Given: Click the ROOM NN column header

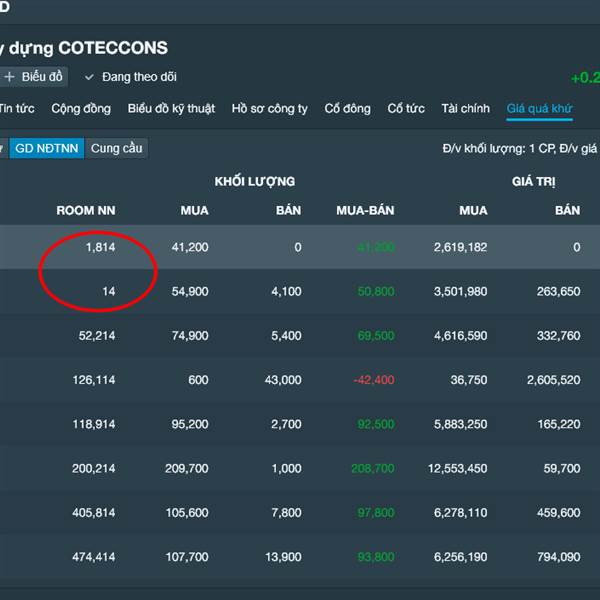Looking at the screenshot, I should tap(86, 210).
